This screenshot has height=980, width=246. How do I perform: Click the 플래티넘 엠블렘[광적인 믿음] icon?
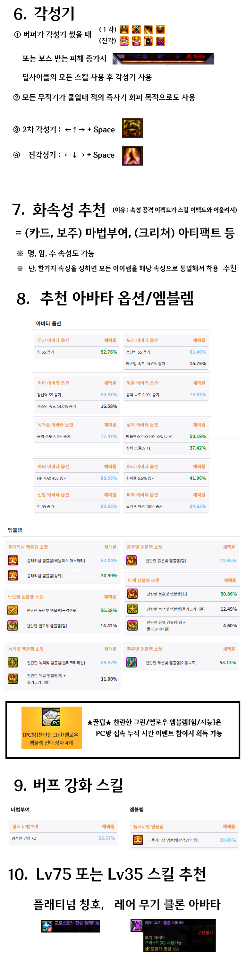point(138,840)
